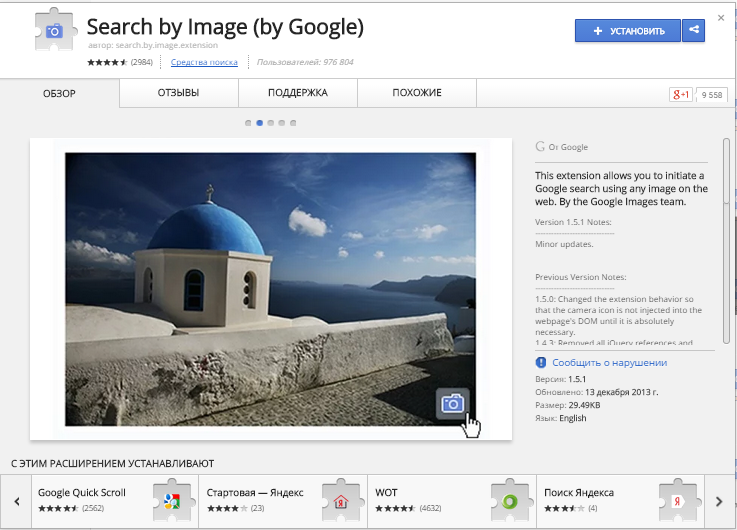Select the first screenshot carousel dot
Viewport: 737px width, 530px height.
click(248, 123)
